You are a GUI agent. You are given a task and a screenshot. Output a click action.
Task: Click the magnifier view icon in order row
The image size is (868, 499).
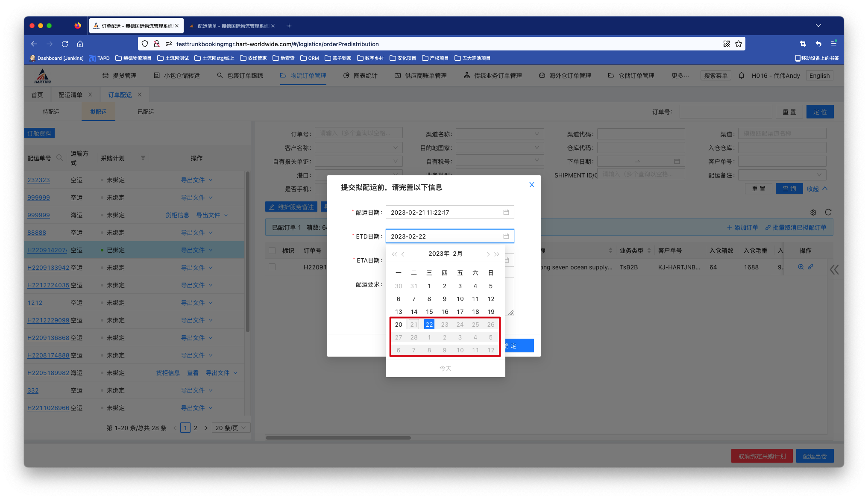click(x=801, y=267)
